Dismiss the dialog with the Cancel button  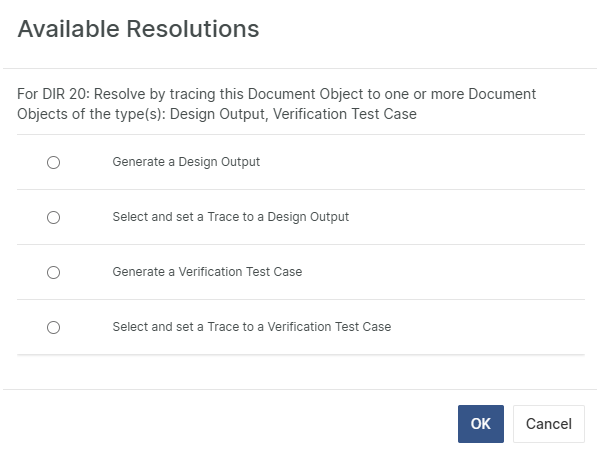[x=548, y=424]
